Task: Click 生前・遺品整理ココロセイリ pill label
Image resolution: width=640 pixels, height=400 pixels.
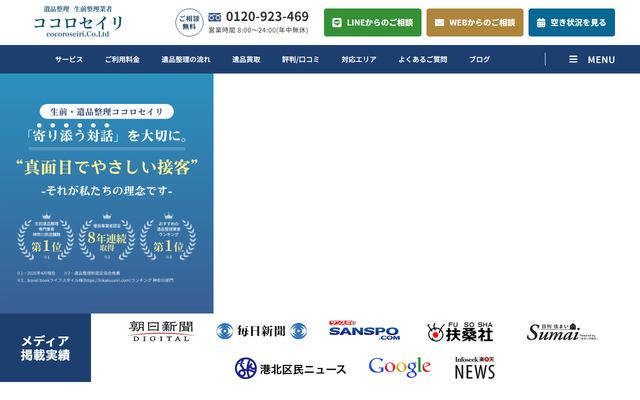Action: [x=107, y=111]
